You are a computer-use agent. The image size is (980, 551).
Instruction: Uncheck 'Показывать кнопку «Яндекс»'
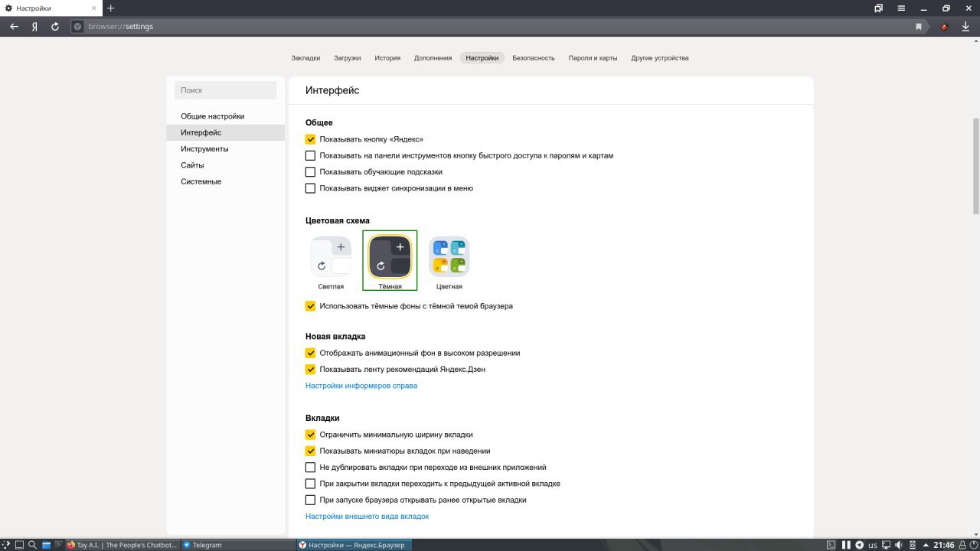tap(310, 139)
